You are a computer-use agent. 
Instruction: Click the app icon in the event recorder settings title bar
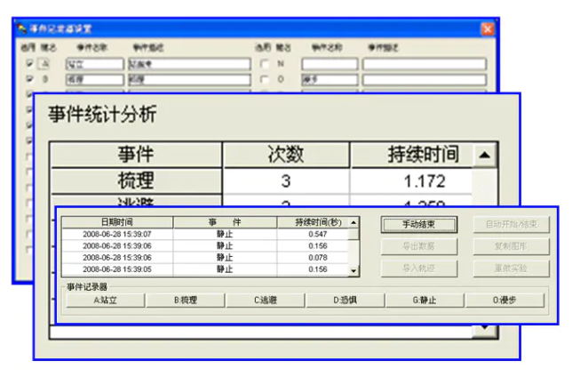click(21, 28)
